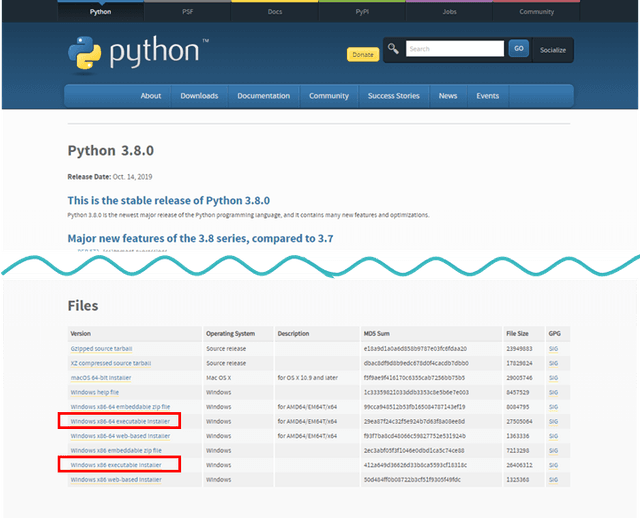Viewport: 640px width, 518px height.
Task: Open the Python top tab
Action: click(x=100, y=11)
